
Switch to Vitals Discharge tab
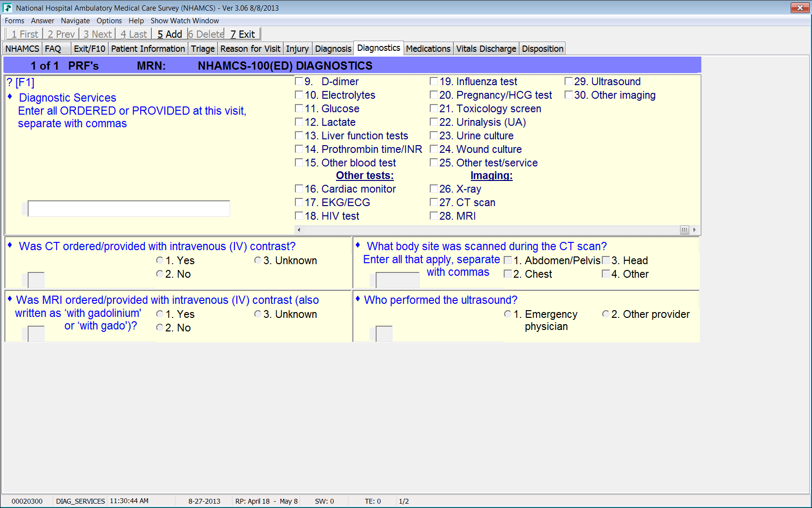point(486,49)
